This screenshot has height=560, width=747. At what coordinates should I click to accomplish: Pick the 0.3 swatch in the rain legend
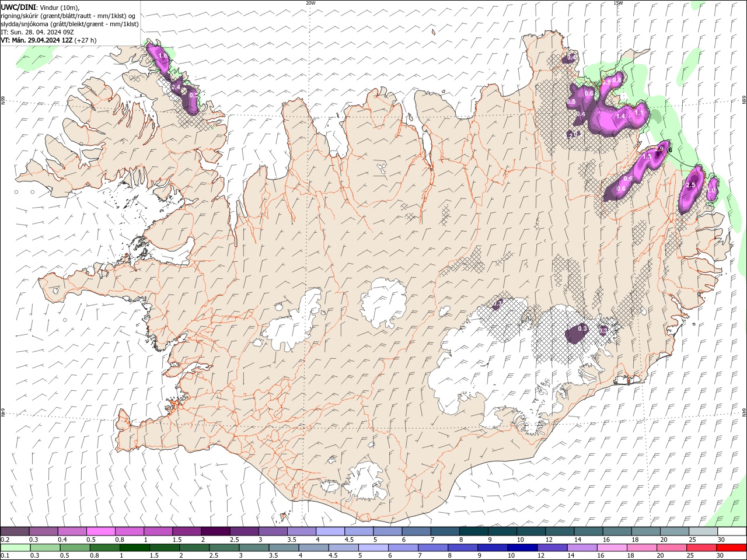click(x=45, y=548)
